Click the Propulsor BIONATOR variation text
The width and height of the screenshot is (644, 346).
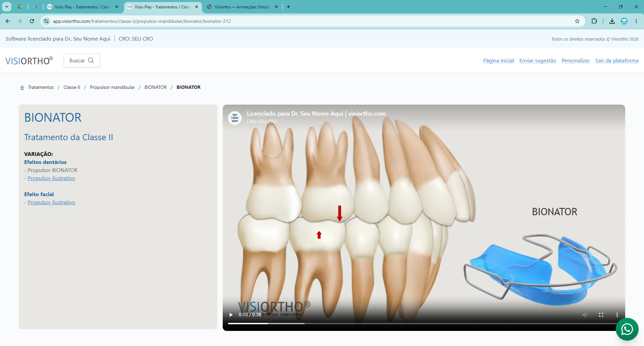click(x=53, y=170)
